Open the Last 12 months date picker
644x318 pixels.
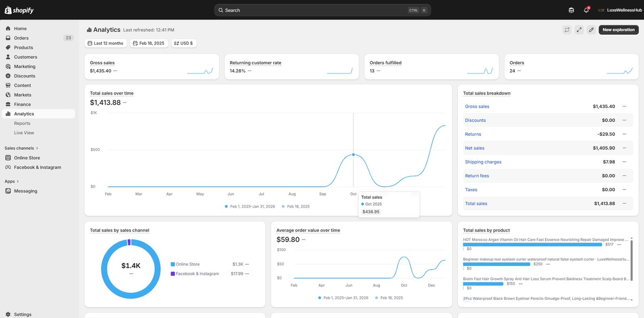click(105, 43)
